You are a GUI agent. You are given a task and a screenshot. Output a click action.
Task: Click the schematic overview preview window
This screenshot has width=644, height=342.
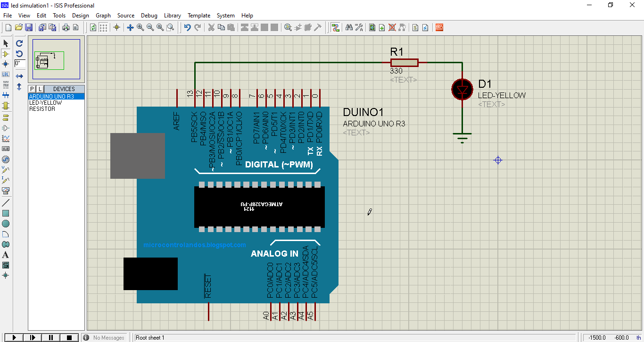[57, 59]
